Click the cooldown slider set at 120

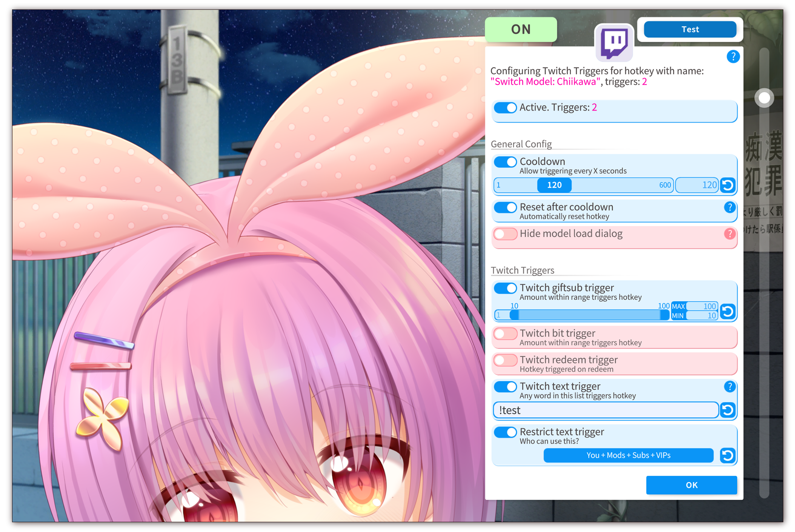coord(554,185)
